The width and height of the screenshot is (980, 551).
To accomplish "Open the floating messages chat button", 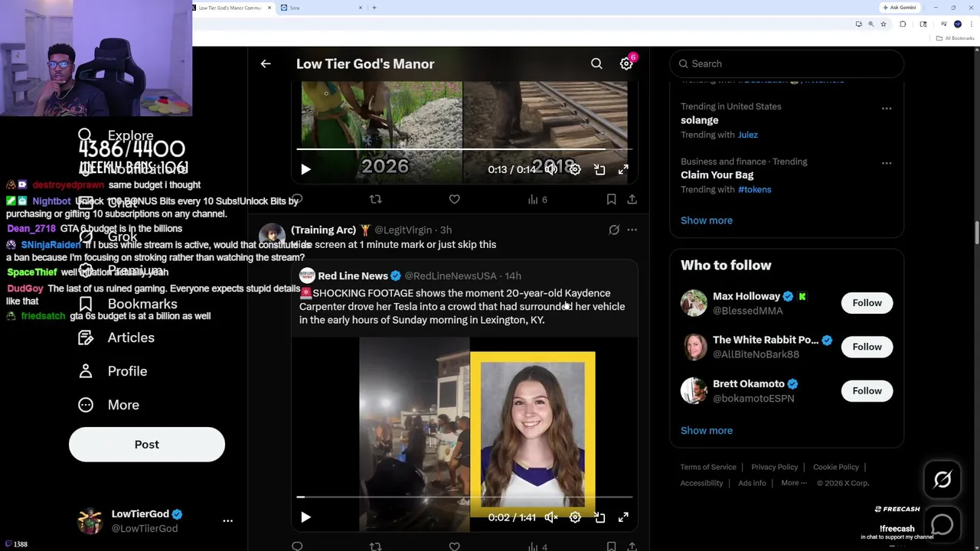I will point(942,524).
